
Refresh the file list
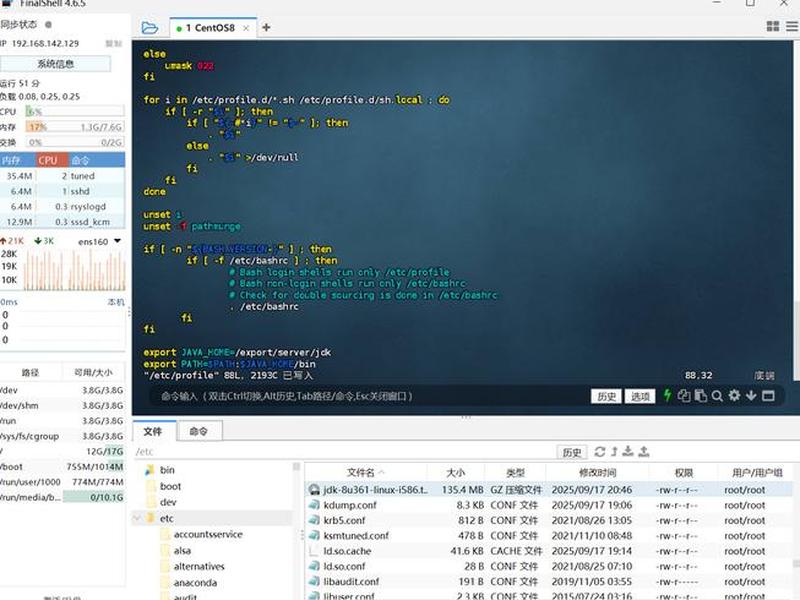599,452
